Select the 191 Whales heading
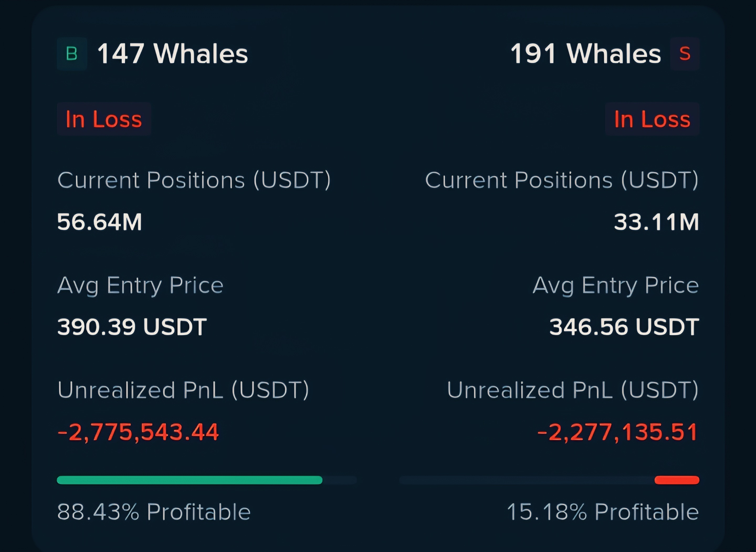 pos(585,54)
